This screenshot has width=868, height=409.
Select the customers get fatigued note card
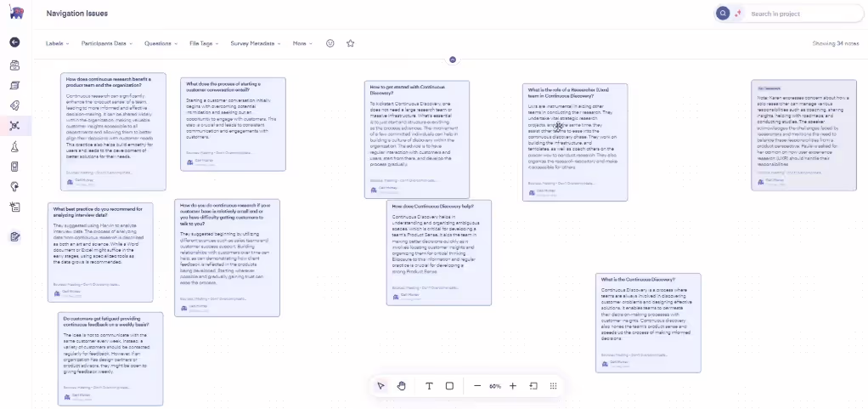[110, 359]
